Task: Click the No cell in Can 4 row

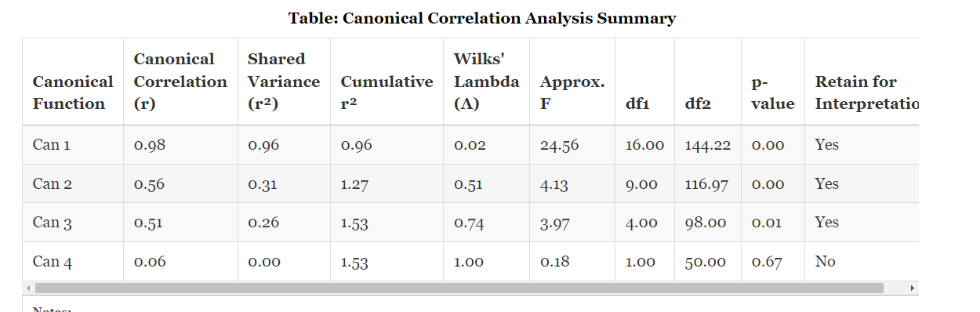Action: [x=826, y=262]
